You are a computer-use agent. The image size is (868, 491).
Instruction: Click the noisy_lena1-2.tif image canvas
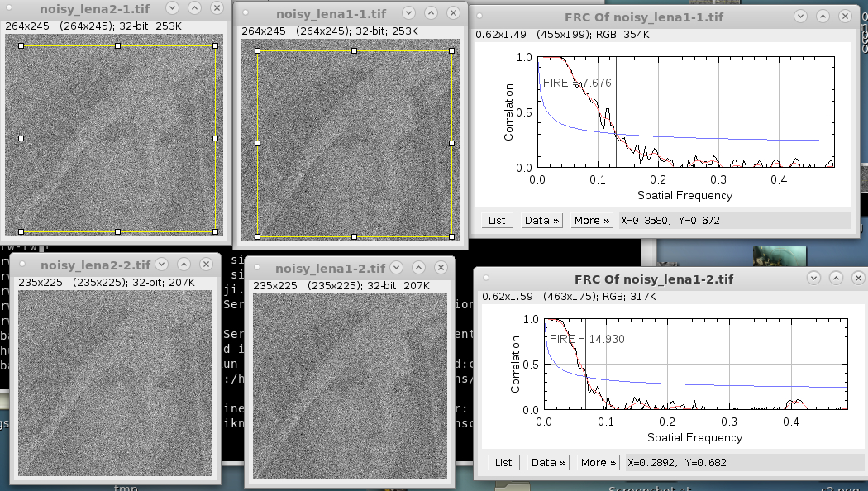click(350, 386)
